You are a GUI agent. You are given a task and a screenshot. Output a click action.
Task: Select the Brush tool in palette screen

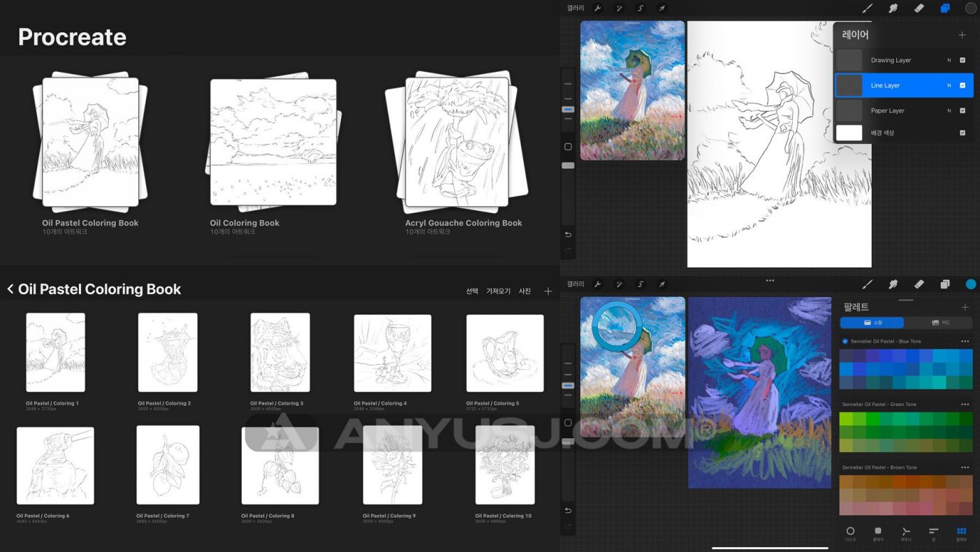(x=868, y=284)
